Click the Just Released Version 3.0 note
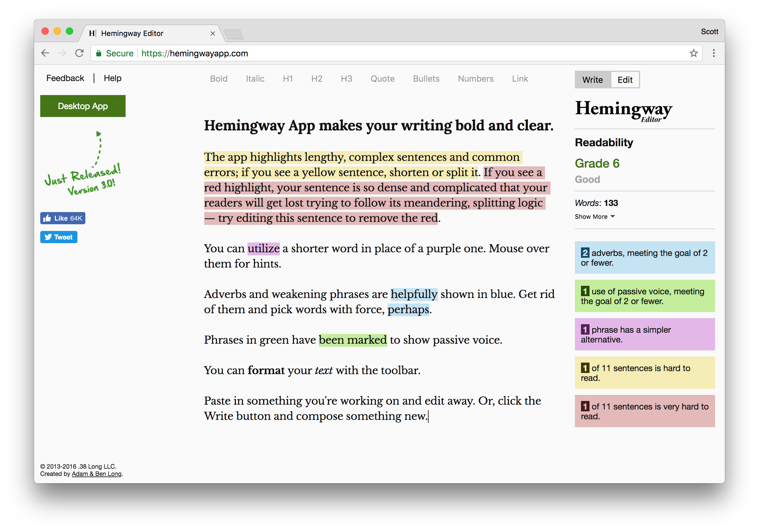 [x=83, y=179]
